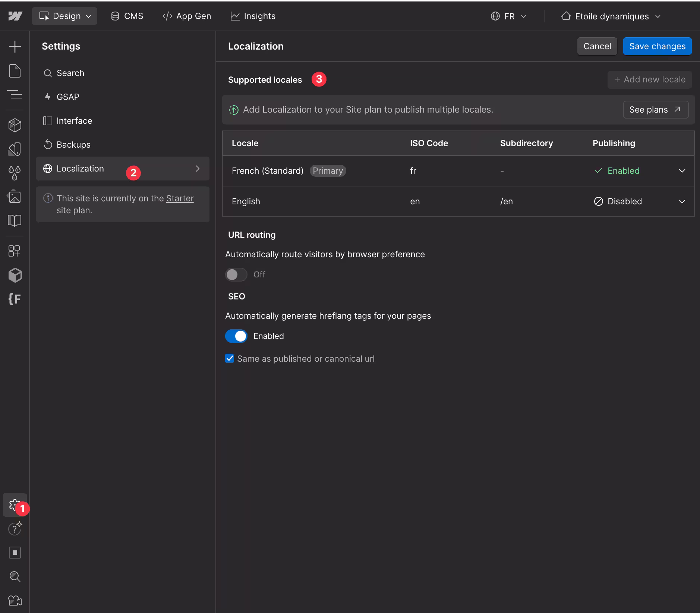Click the Primary badge on French locale

(x=328, y=171)
